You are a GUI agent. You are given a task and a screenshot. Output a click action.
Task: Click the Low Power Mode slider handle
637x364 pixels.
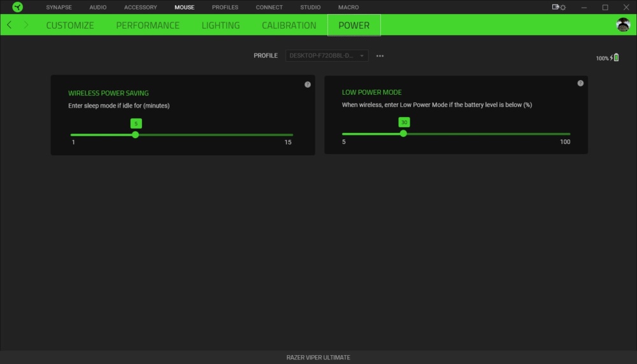coord(403,134)
